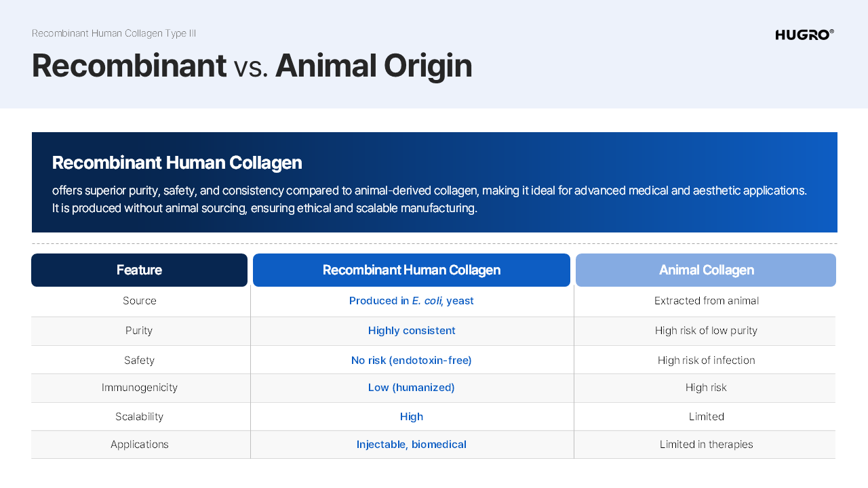
Task: Select "No risk (endotoxin-free)" cell
Action: 411,361
